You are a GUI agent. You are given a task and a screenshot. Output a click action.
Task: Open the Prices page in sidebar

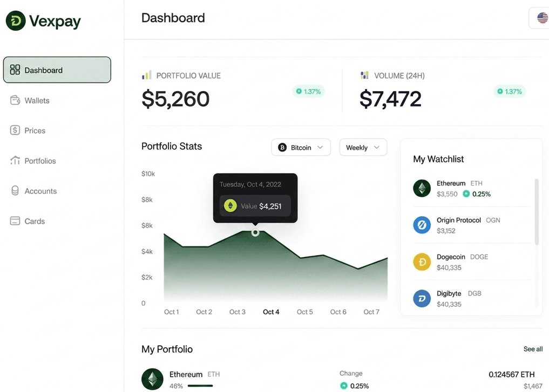(x=35, y=131)
